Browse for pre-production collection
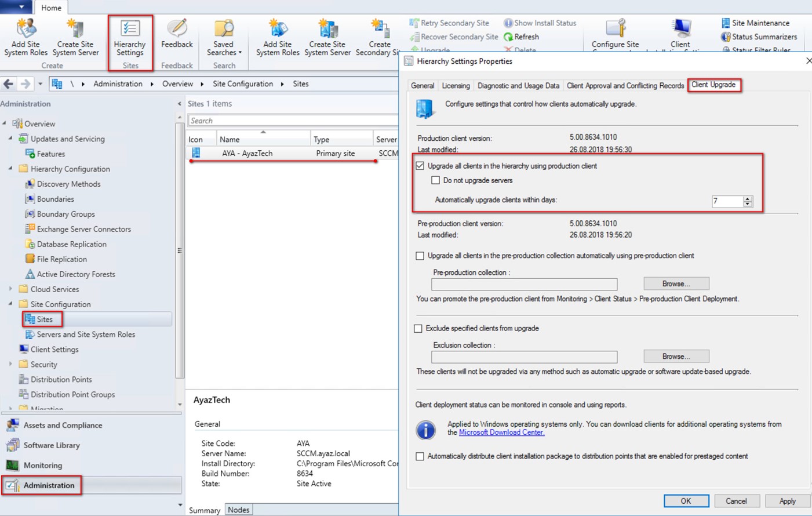 (x=676, y=284)
